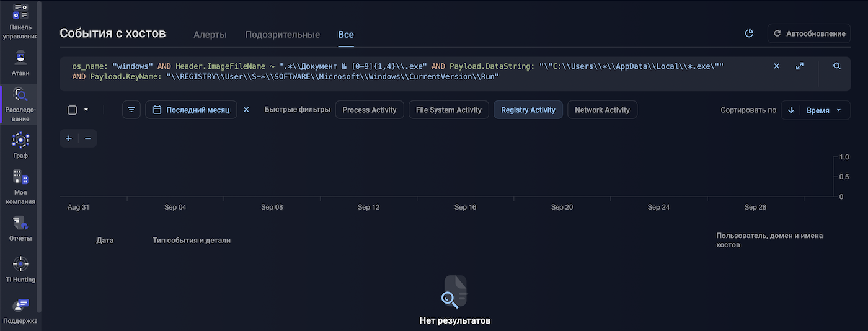This screenshot has width=868, height=331.
Task: Switch to the Алерты tab
Action: pyautogui.click(x=210, y=35)
